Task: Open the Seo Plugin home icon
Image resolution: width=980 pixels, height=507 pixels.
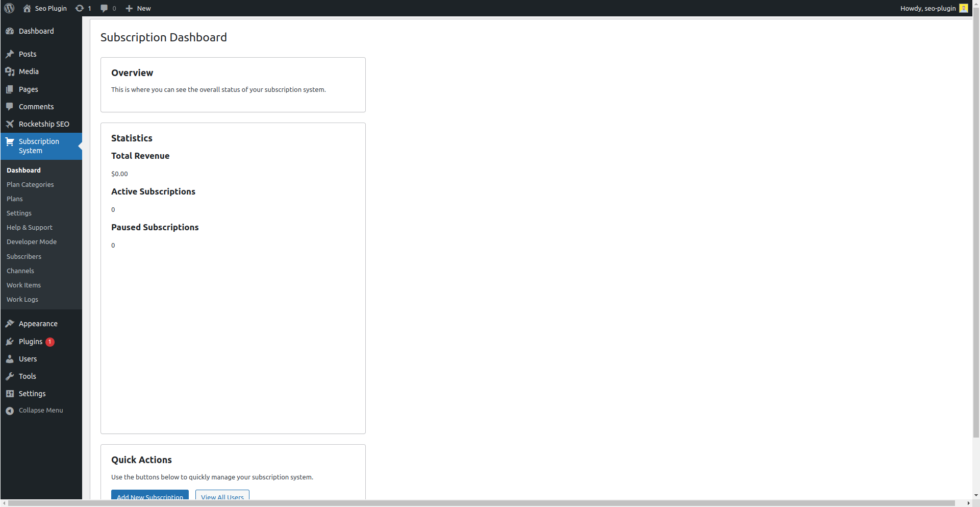Action: point(27,8)
